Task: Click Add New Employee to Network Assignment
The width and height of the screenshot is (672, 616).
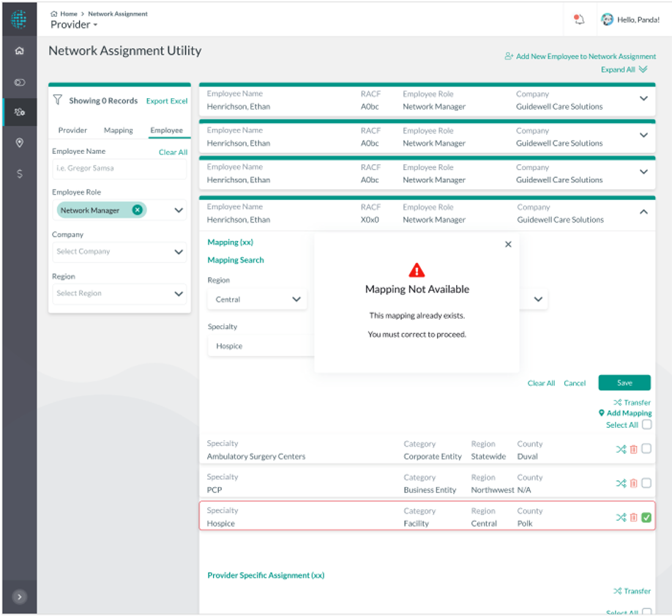Action: pyautogui.click(x=580, y=56)
